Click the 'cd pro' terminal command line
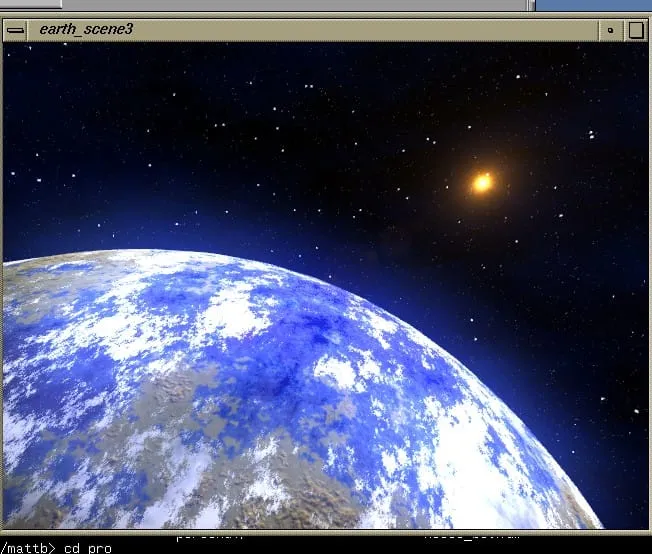 tap(56, 548)
